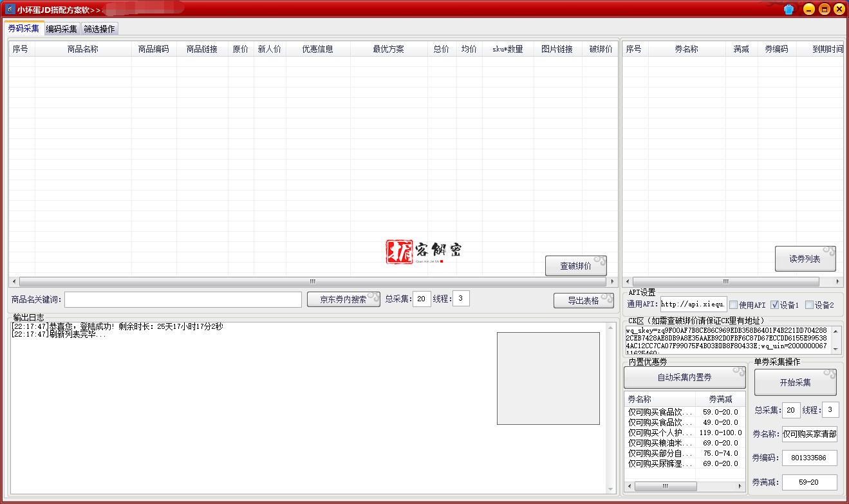Screen dimensions: 849x504
Task: Toggle the 设备1 checkbox
Action: [x=774, y=305]
